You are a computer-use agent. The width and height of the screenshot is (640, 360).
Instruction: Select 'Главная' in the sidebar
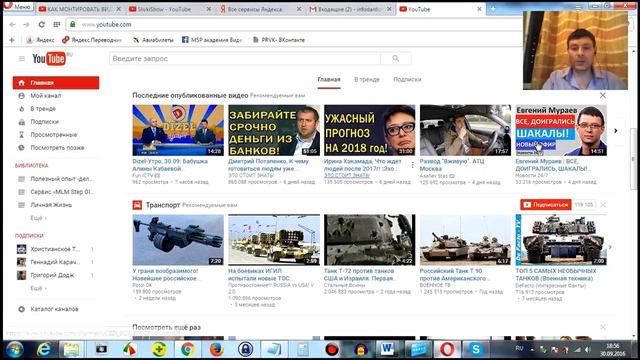56,82
